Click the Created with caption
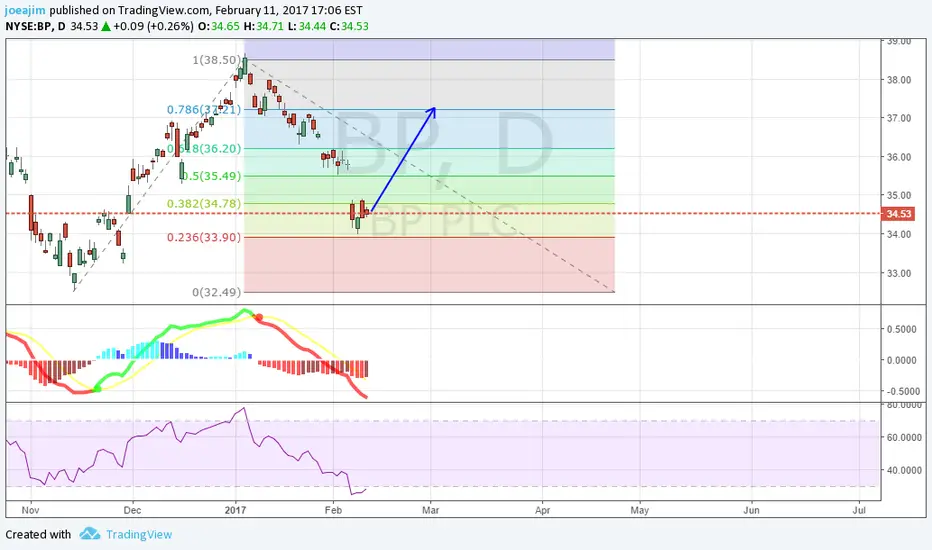This screenshot has width=932, height=550. point(38,535)
